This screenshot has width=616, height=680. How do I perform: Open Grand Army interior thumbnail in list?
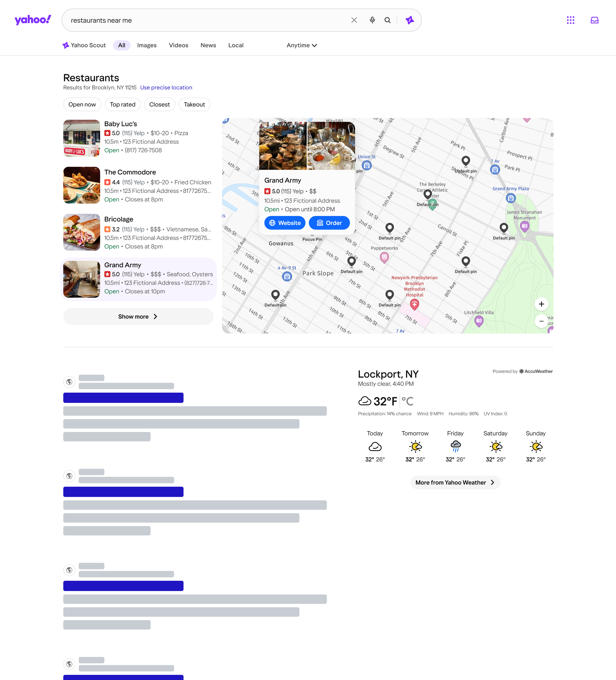(82, 279)
